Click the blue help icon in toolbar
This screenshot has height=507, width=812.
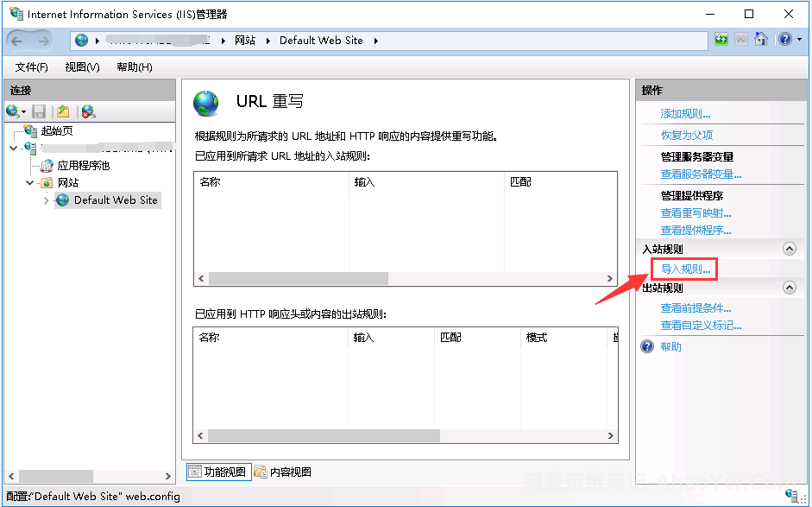tap(784, 40)
